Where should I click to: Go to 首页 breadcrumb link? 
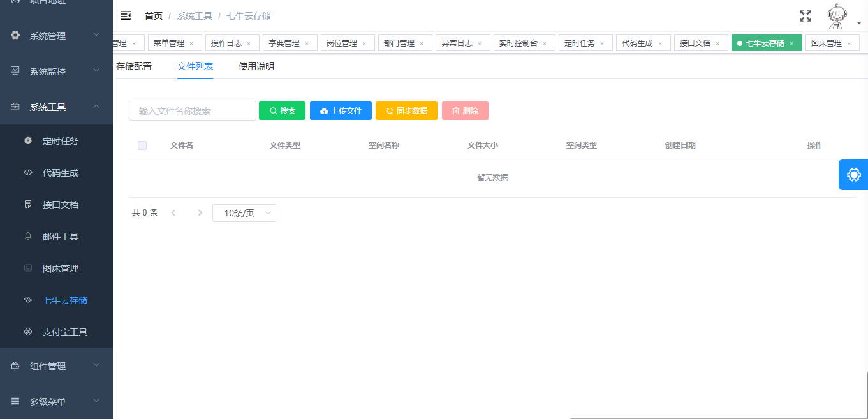pos(154,16)
